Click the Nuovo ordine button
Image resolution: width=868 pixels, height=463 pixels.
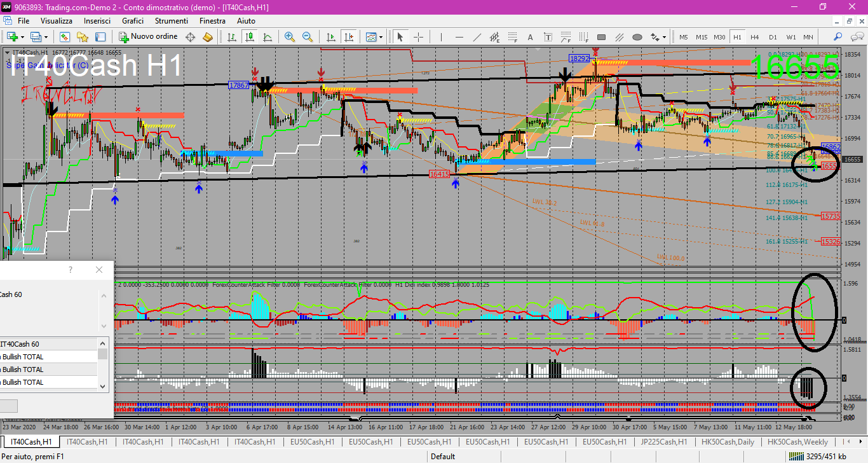147,37
